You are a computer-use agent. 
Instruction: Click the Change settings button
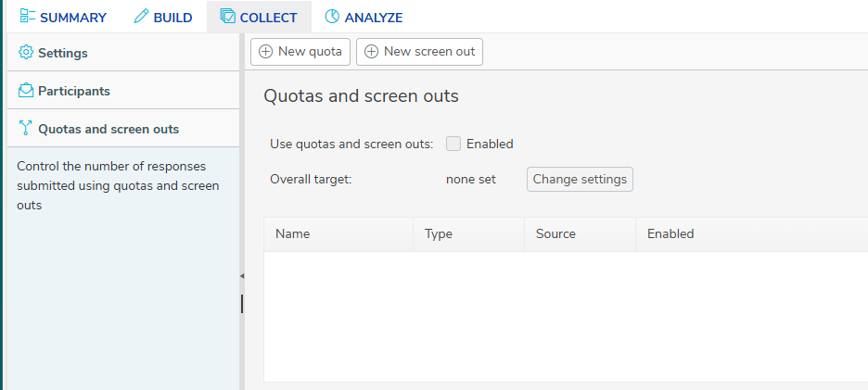(x=580, y=179)
